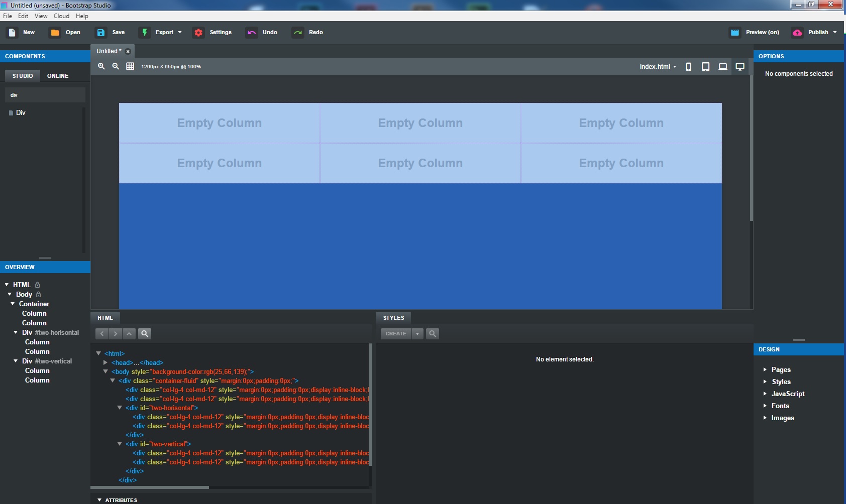
Task: Click Styles panel search icon
Action: coord(433,333)
